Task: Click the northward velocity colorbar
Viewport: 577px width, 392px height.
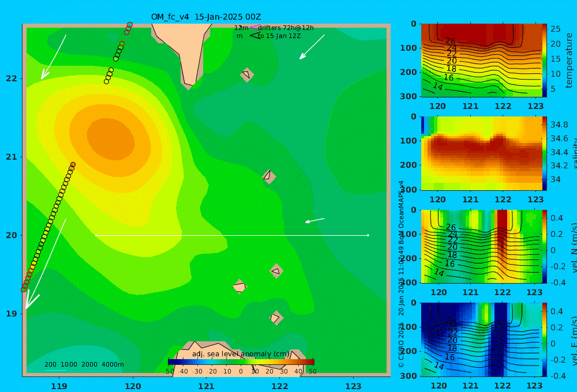Action: pyautogui.click(x=544, y=246)
